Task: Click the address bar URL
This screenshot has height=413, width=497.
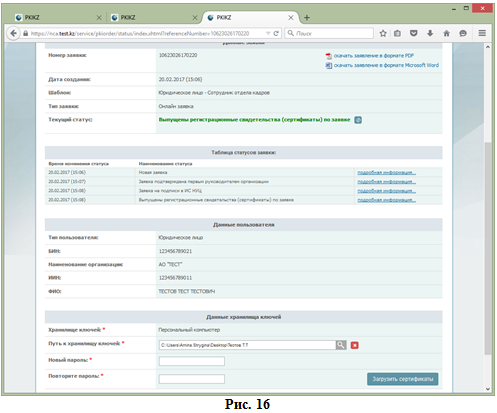Action: (140, 34)
